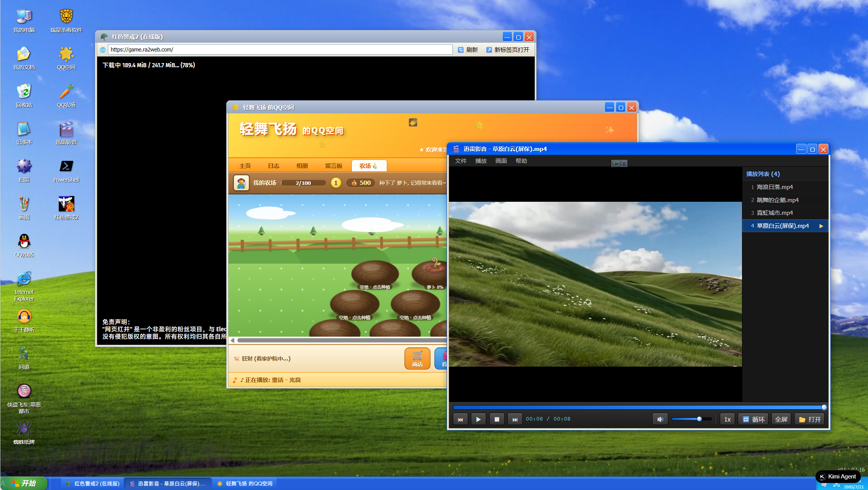
Task: Switch to 留言板 tab in QQ空间
Action: (x=334, y=166)
